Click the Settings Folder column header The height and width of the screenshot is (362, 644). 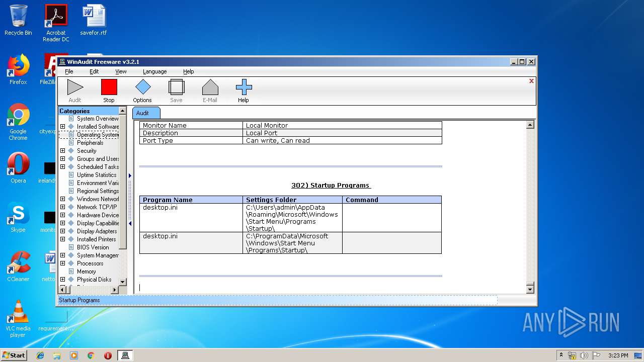[292, 200]
